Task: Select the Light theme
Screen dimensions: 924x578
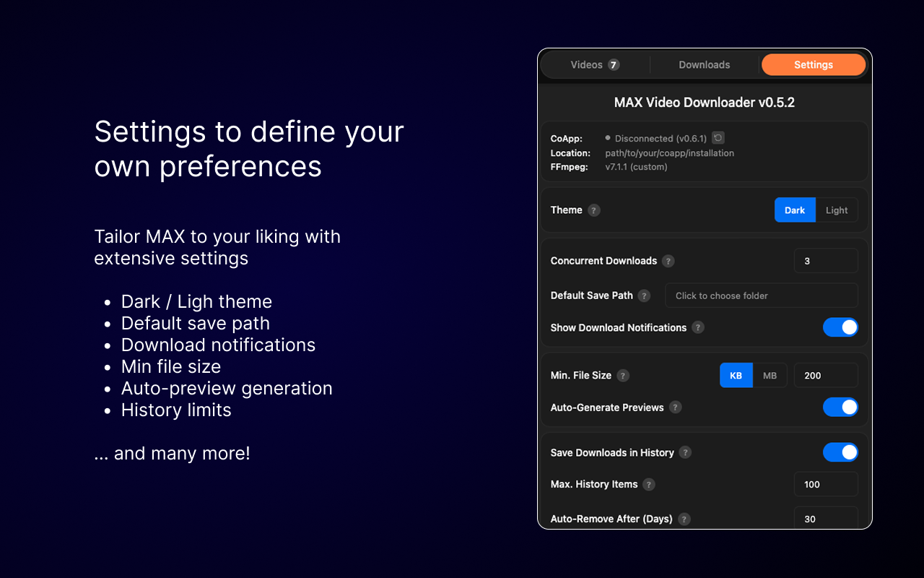Action: tap(837, 210)
